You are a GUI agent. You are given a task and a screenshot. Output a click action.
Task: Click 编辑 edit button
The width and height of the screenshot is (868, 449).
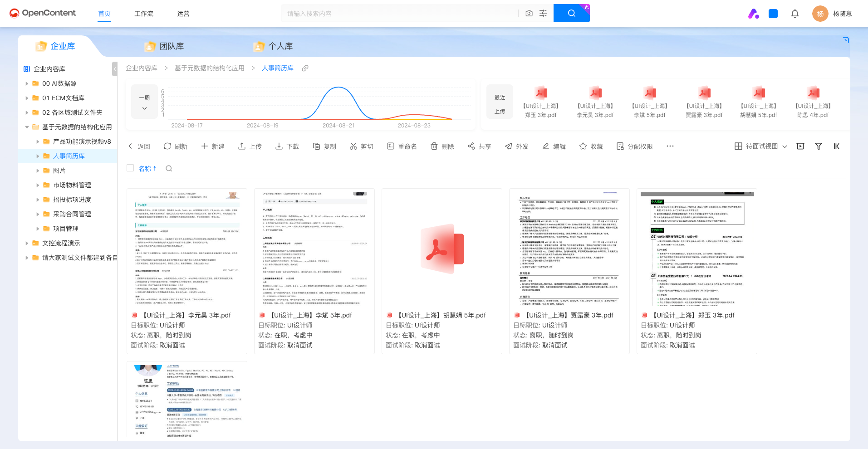[554, 146]
